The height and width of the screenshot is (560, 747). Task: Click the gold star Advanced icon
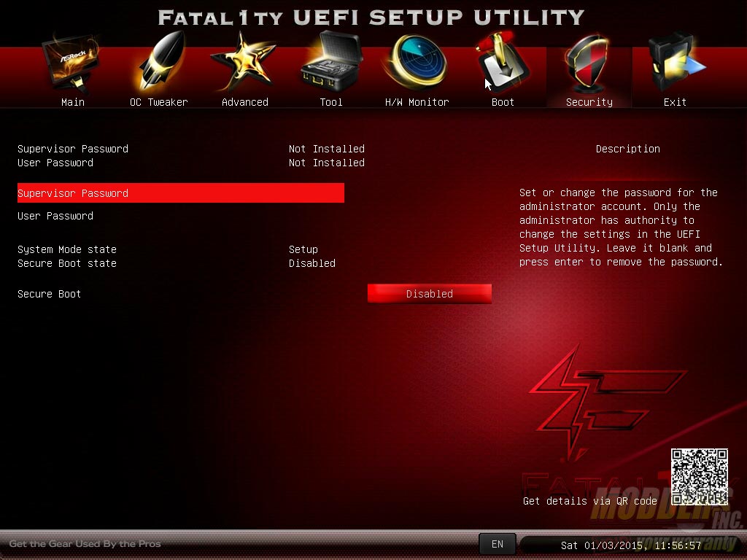coord(244,62)
